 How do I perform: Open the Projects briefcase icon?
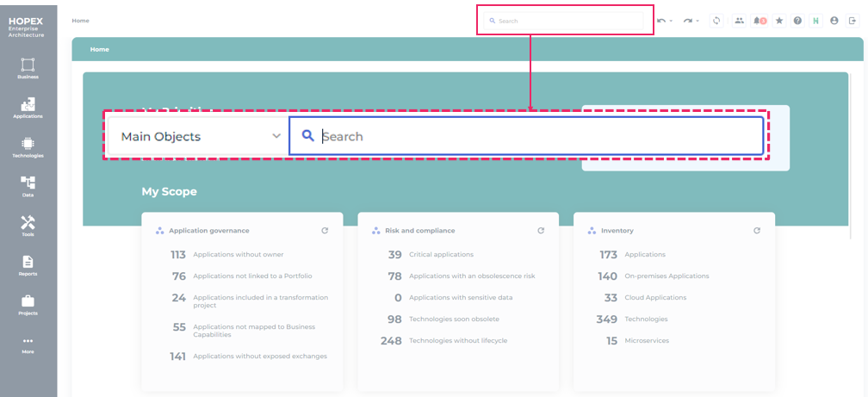[28, 304]
